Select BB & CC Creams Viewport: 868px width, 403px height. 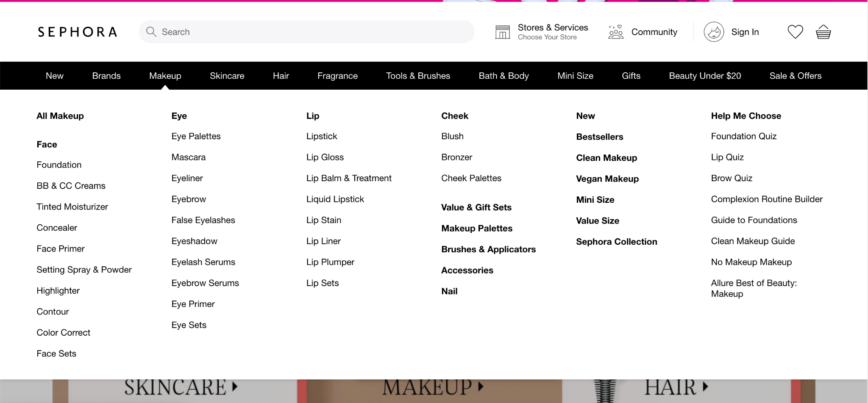tap(71, 186)
